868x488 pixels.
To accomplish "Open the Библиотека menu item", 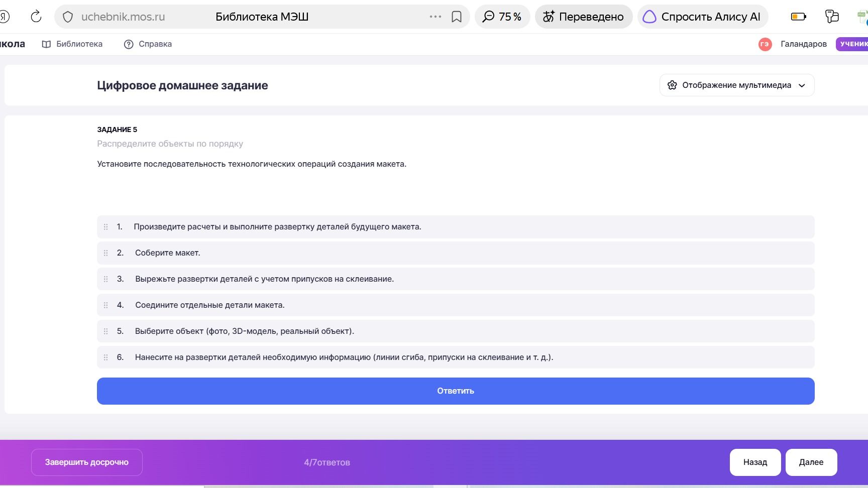I will (72, 44).
